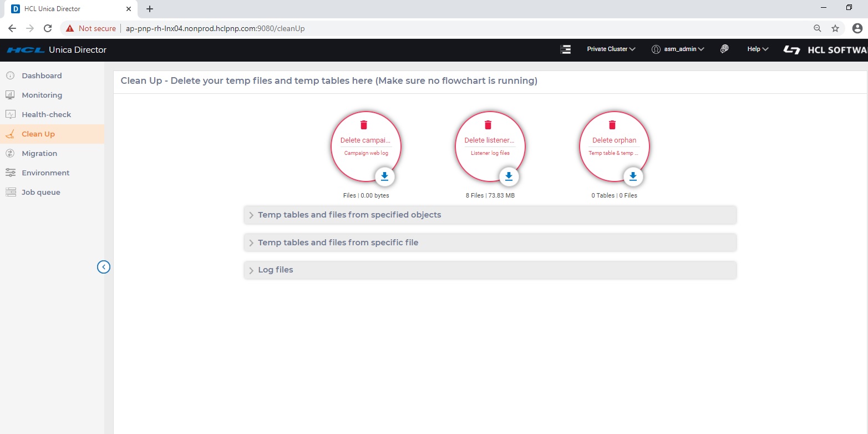Reload the page in browser
This screenshot has width=868, height=434.
pos(48,28)
